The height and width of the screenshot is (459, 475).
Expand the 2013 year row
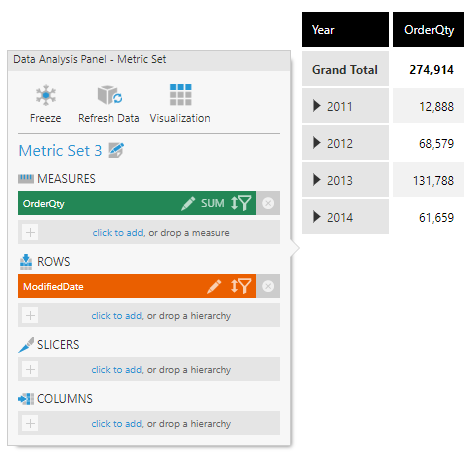point(317,180)
